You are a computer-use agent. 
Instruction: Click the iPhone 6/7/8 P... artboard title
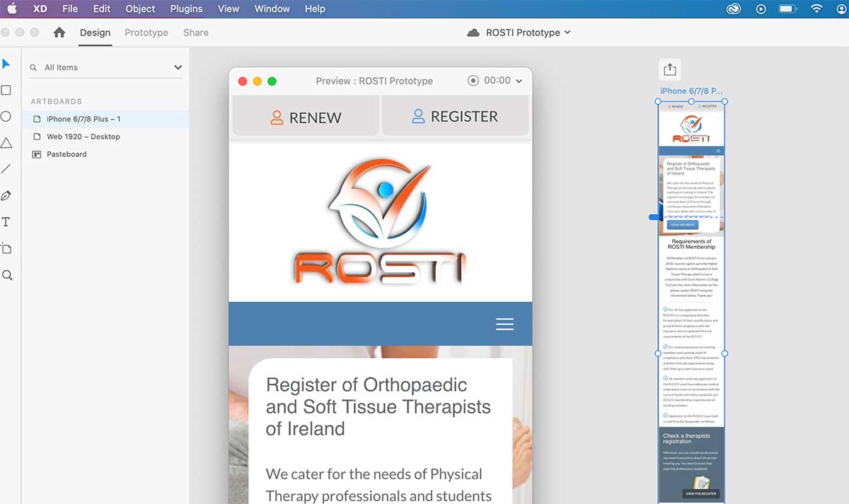click(x=691, y=91)
